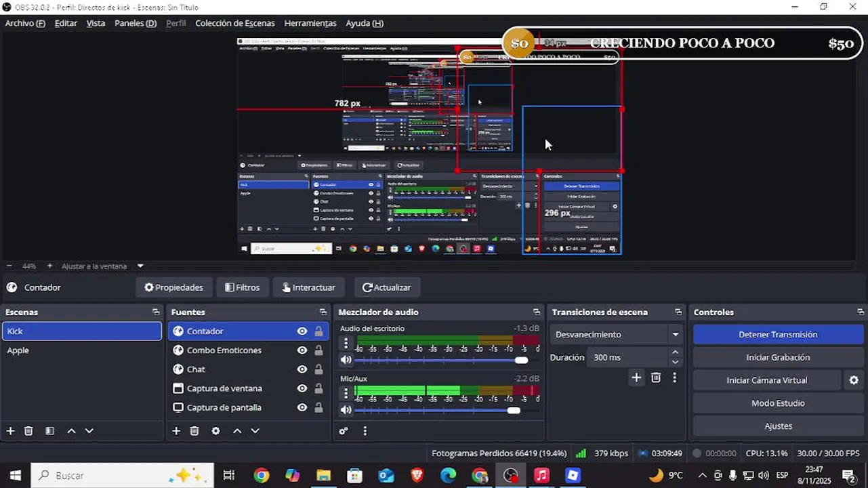
Task: Open the Editar menu
Action: coord(66,23)
